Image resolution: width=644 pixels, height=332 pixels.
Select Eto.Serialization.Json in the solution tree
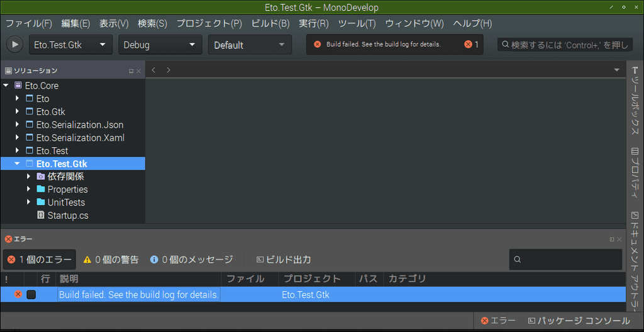[80, 124]
